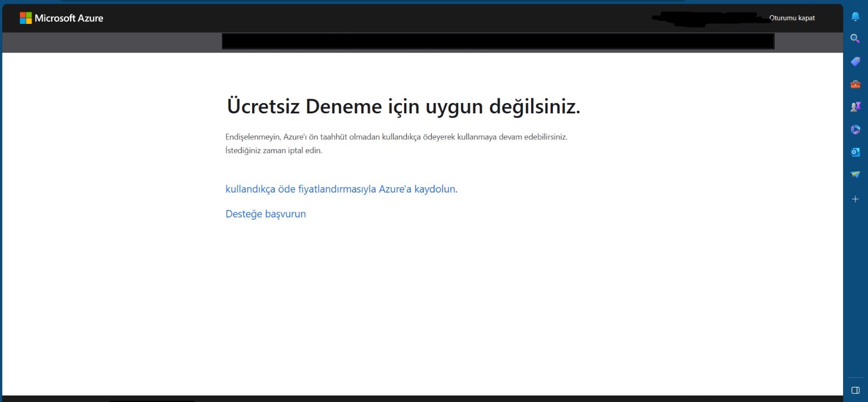The width and height of the screenshot is (868, 402).
Task: Open the Outlook icon in sidebar
Action: (x=856, y=152)
